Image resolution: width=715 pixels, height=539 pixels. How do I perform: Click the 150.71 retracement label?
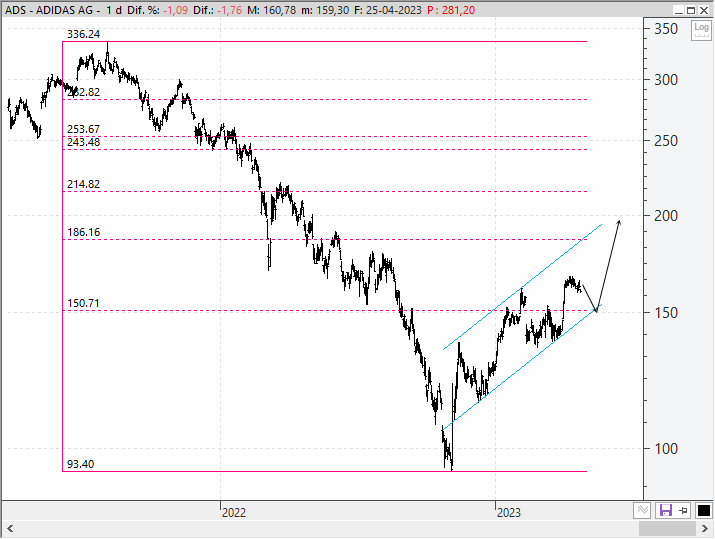(x=83, y=303)
